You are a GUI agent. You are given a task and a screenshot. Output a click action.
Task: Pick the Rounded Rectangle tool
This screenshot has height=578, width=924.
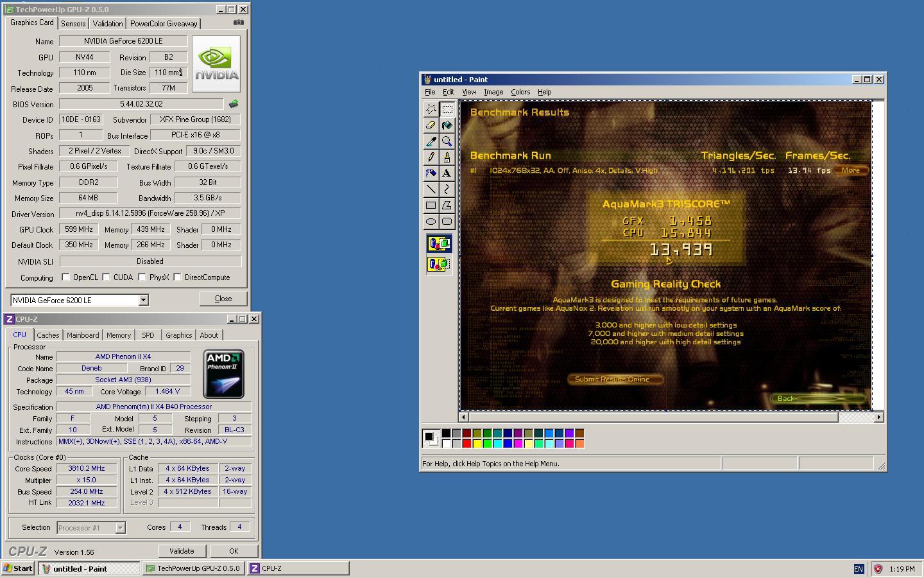(x=447, y=222)
